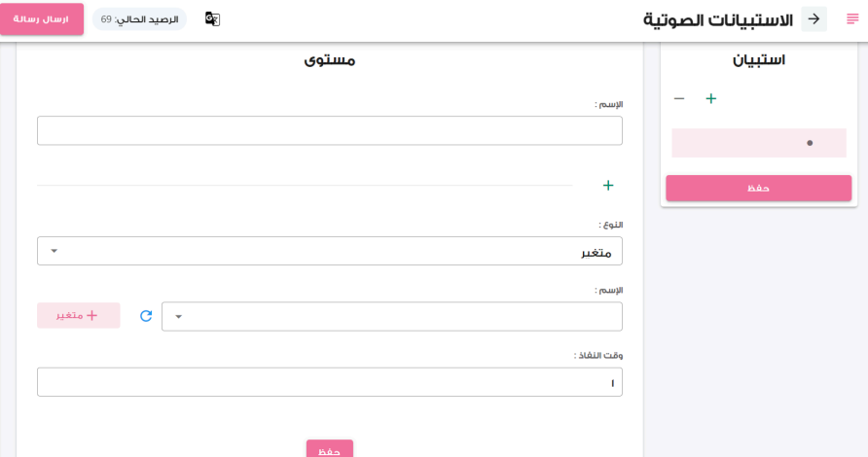Open the النوع dropdown showing متغير
The image size is (868, 457).
point(330,251)
